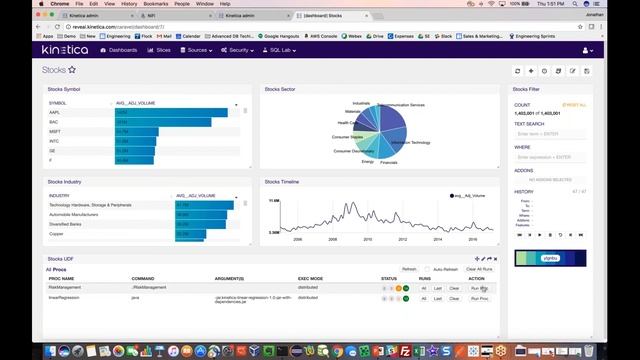Click the green status circle for linearRegression

(x=406, y=298)
